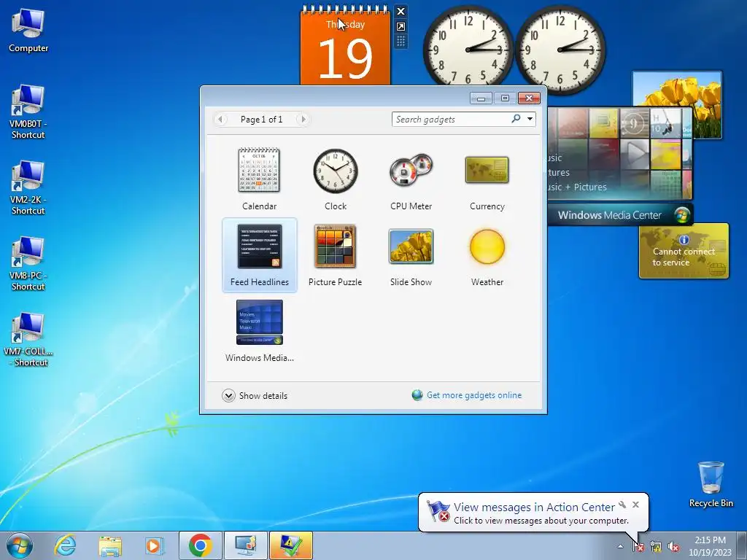
Task: Open Windows Explorer from the taskbar
Action: [110, 545]
